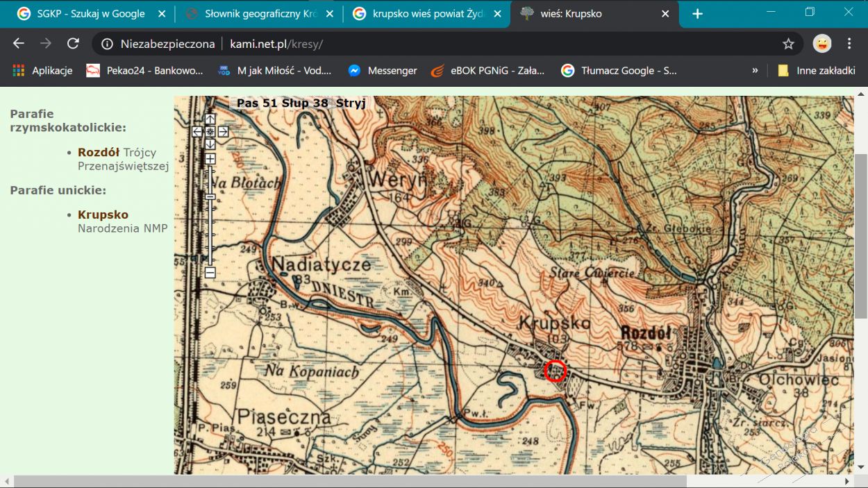Open the Krupsko parish link
868x488 pixels.
[x=103, y=214]
